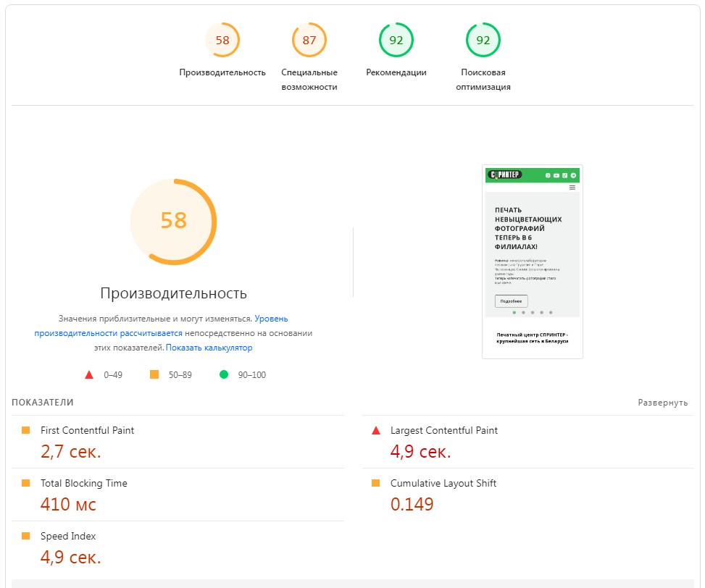The height and width of the screenshot is (588, 705).
Task: Click the 410 мс Total Blocking Time value
Action: [68, 504]
